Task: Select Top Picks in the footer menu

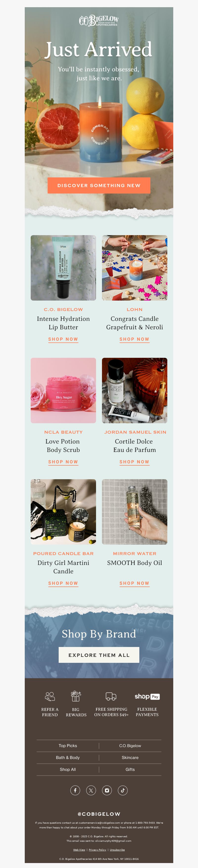Action: pyautogui.click(x=68, y=746)
